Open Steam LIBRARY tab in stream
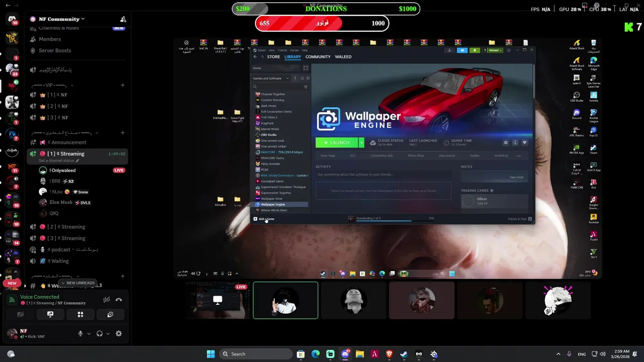644x362 pixels. 292,57
